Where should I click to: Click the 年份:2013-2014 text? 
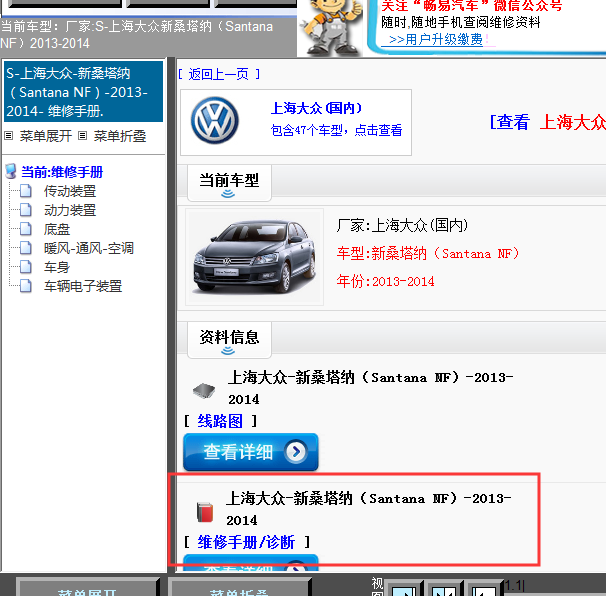click(x=385, y=281)
